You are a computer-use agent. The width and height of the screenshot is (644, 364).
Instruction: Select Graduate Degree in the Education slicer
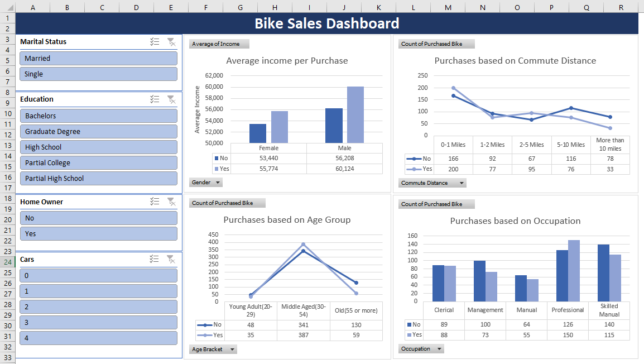(98, 131)
